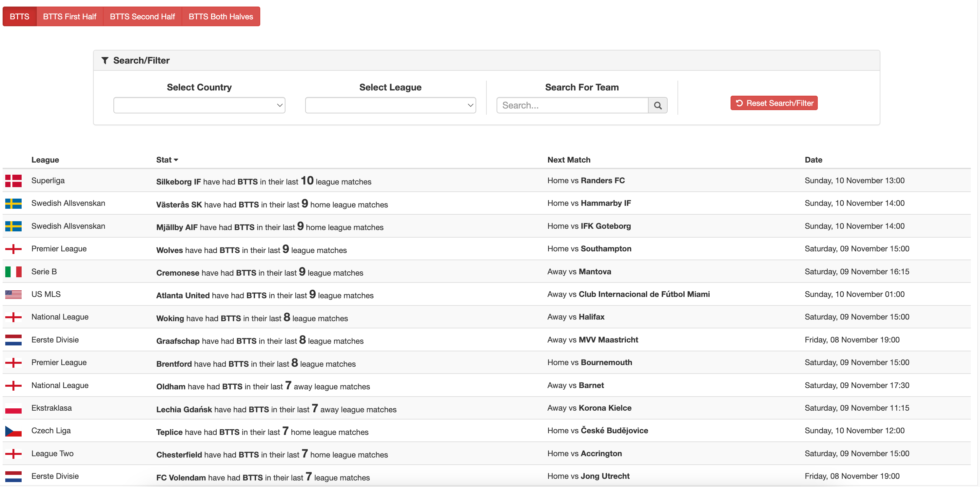Screen dimensions: 980x487
Task: Switch to BTTS Second Half tab
Action: [142, 17]
